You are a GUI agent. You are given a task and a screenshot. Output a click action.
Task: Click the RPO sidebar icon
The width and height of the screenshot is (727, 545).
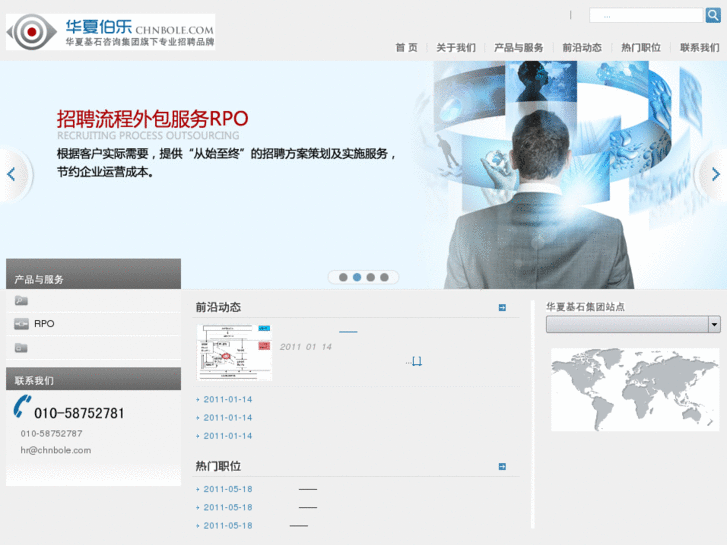click(x=21, y=324)
